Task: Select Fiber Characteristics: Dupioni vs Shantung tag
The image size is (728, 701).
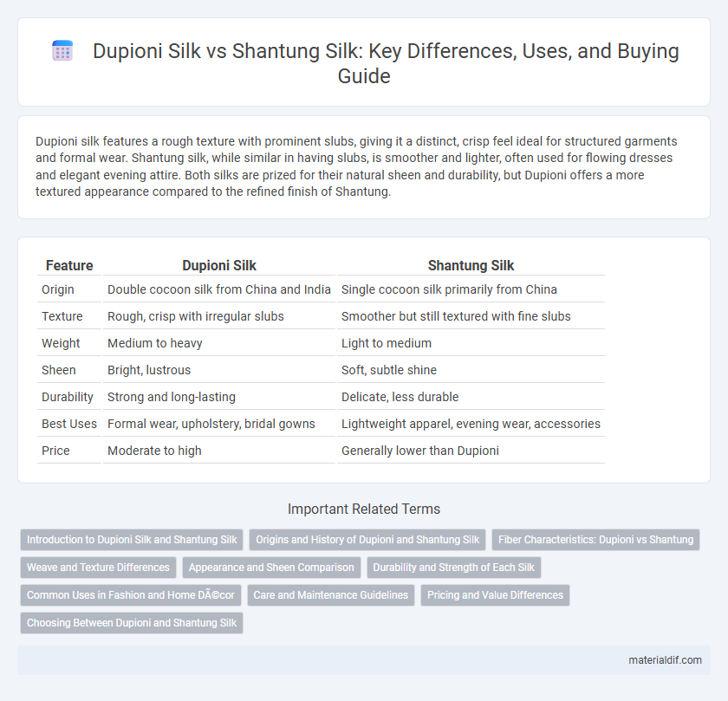Action: [595, 540]
